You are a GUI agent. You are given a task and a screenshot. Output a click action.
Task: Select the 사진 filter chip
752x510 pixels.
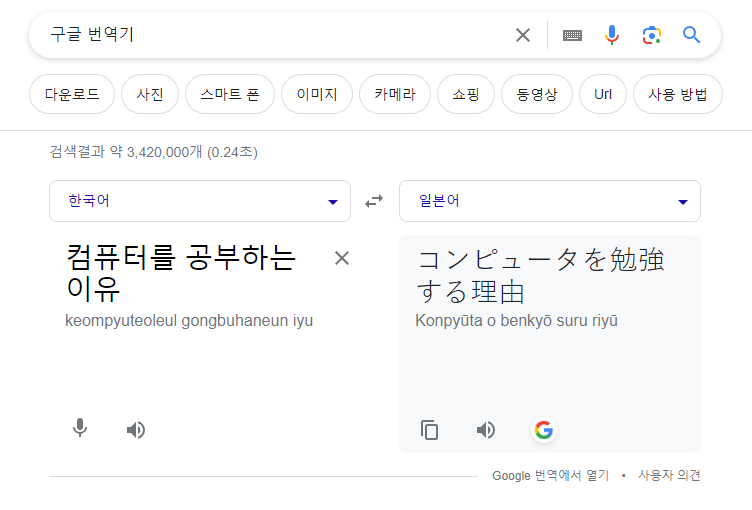pos(150,94)
